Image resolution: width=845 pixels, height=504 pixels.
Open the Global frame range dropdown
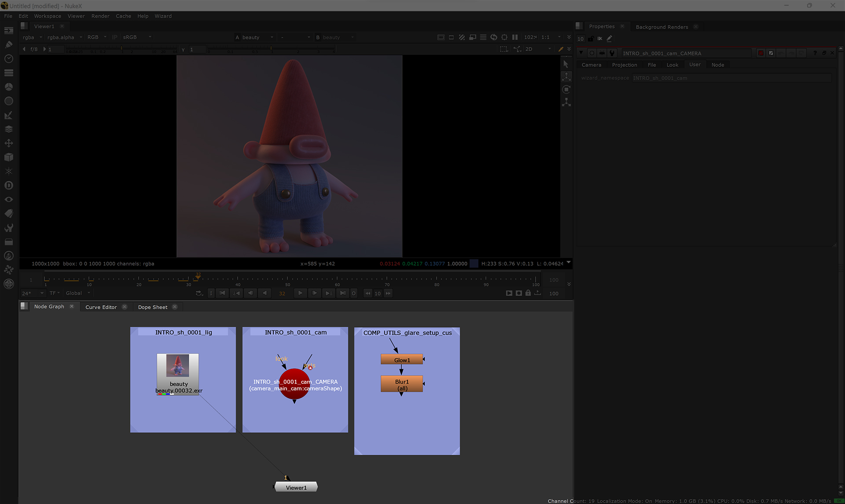tap(78, 293)
